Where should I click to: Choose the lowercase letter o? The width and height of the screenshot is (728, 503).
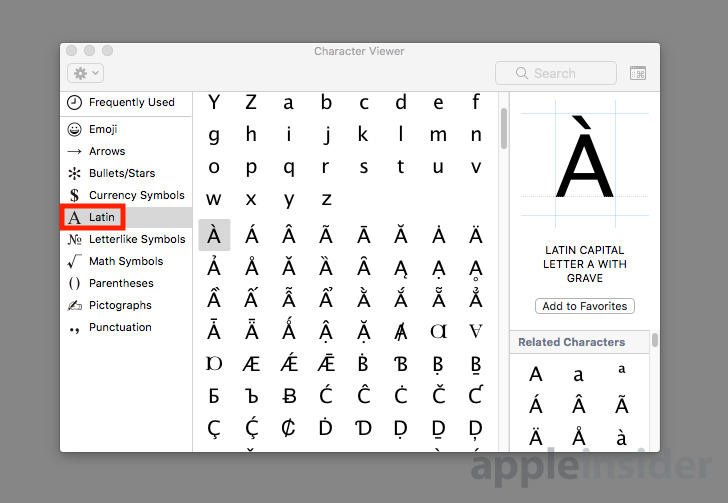[214, 167]
